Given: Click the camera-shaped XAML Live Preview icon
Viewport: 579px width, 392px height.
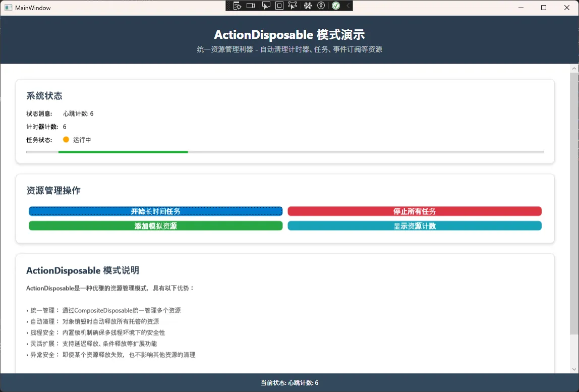Looking at the screenshot, I should tap(251, 6).
